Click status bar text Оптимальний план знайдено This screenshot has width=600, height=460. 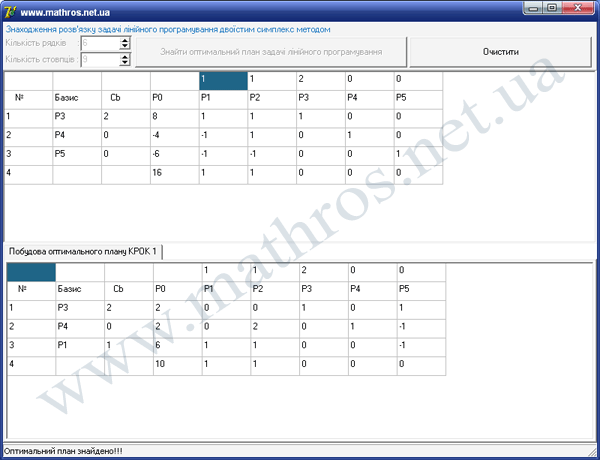point(63,451)
